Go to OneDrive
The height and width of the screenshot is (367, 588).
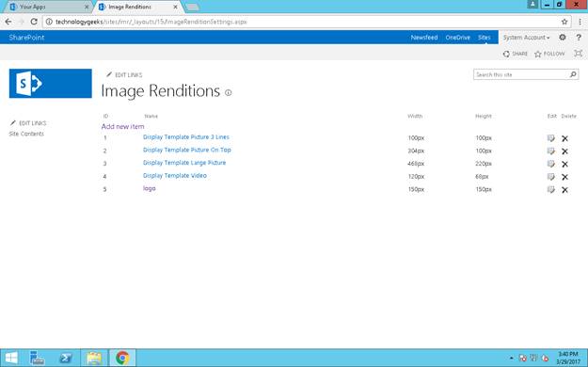pyautogui.click(x=458, y=38)
